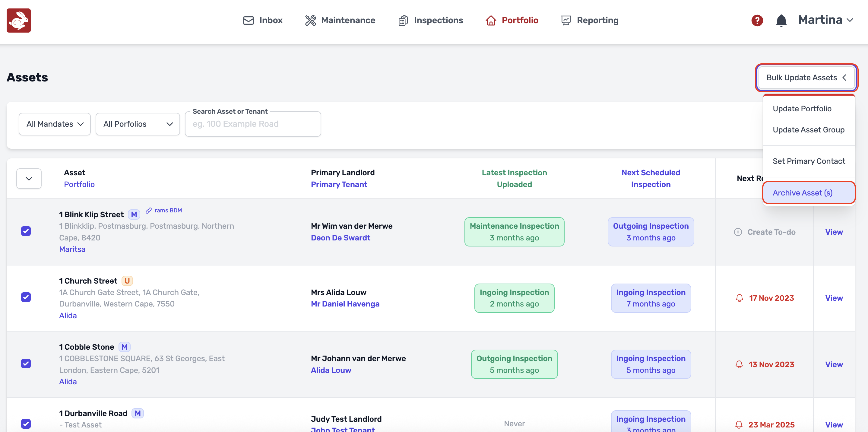Image resolution: width=868 pixels, height=432 pixels.
Task: Uncheck the 1 Church Street checkbox
Action: (26, 297)
